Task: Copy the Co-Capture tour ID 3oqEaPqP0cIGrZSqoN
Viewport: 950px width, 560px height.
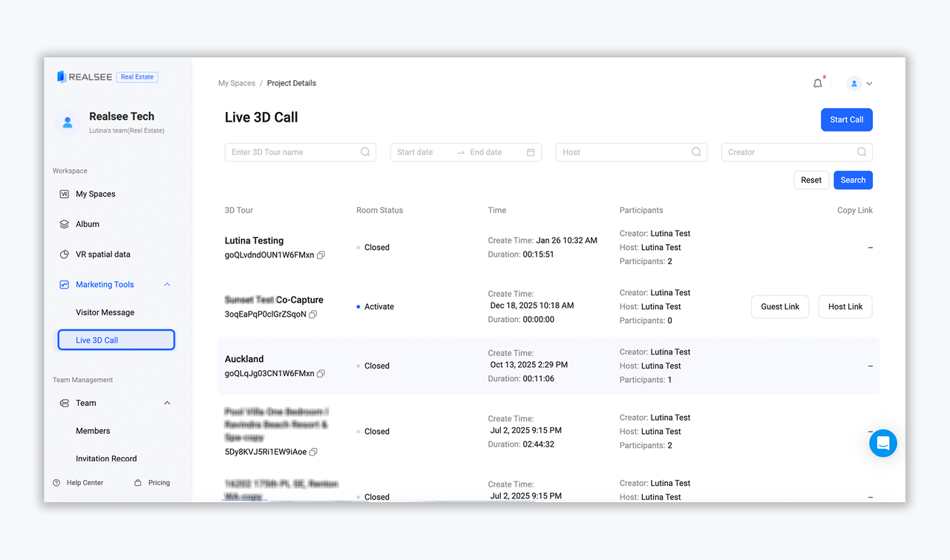Action: point(313,314)
